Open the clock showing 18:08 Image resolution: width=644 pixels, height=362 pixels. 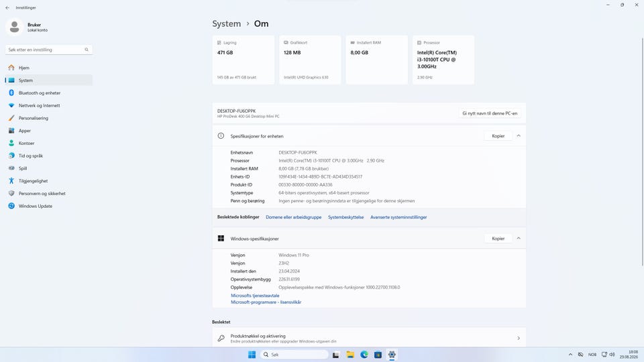pyautogui.click(x=629, y=355)
